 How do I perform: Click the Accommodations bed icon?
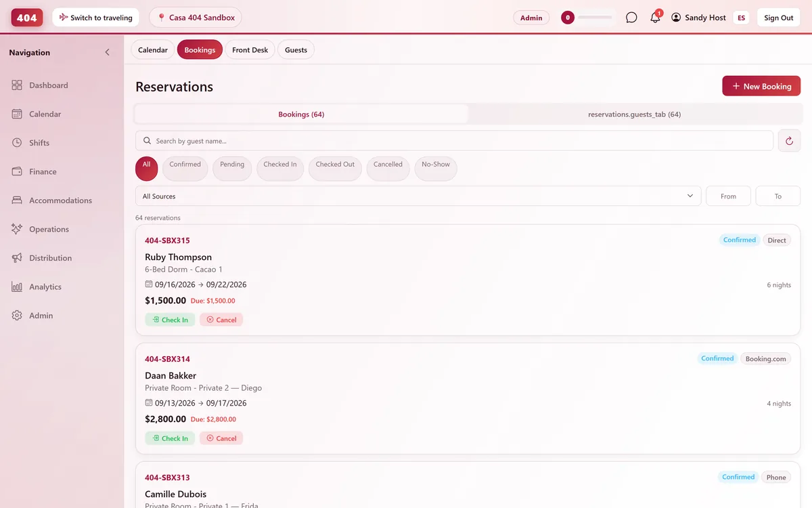tap(17, 200)
